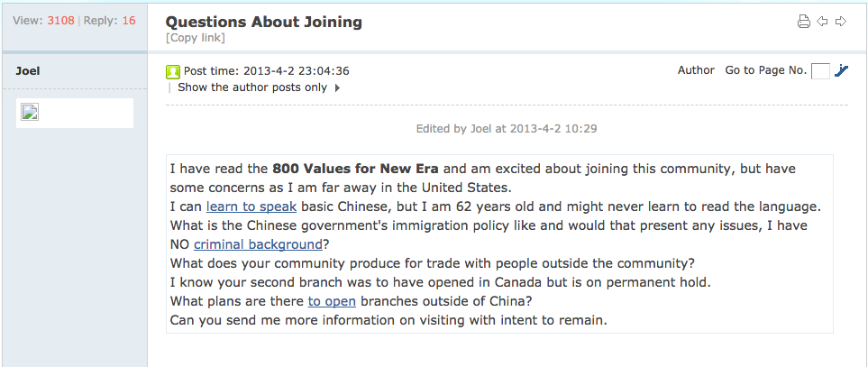Open the 'learn to speak' hyperlink
Viewport: 868px width, 367px height.
251,206
